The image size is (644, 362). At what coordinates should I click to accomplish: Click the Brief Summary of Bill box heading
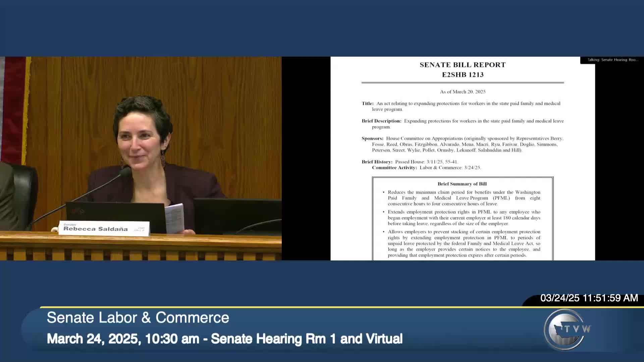pos(462,184)
